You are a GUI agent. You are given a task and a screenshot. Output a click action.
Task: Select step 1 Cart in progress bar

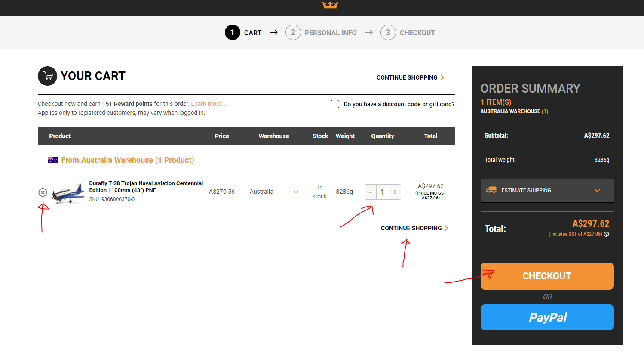click(x=243, y=33)
